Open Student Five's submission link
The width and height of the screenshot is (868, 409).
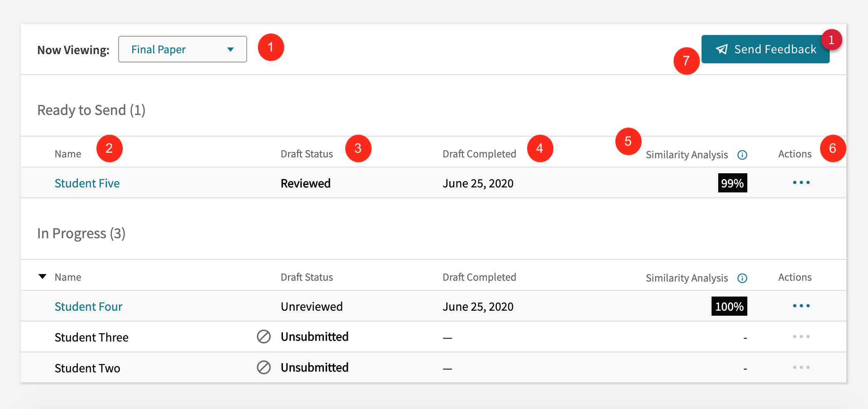coord(87,183)
